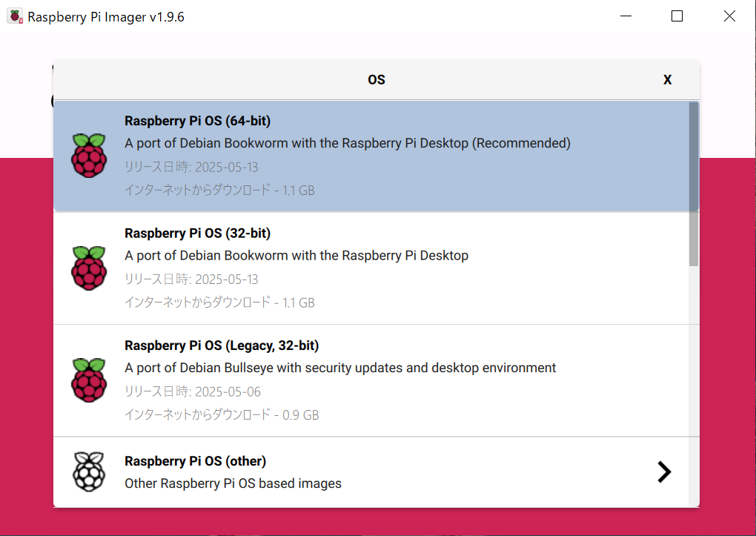Click the 2025-05-06 release date line
This screenshot has height=536, width=756.
[192, 391]
